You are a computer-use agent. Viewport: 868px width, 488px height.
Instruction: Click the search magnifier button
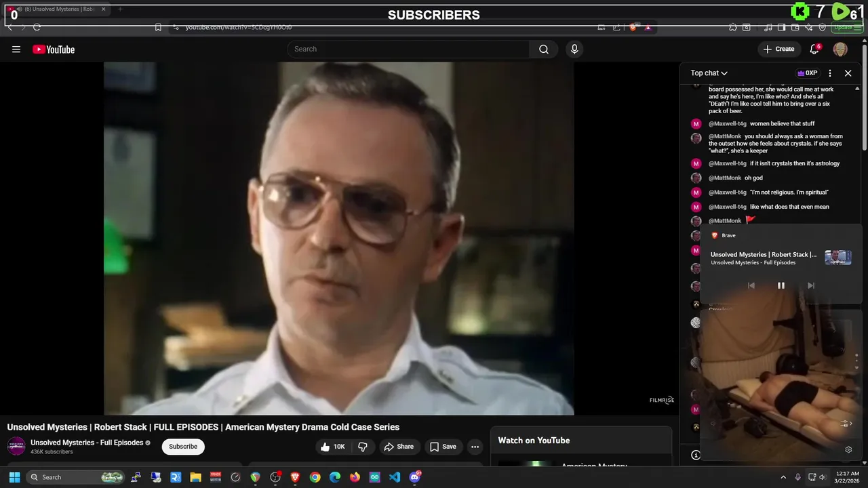pyautogui.click(x=544, y=49)
